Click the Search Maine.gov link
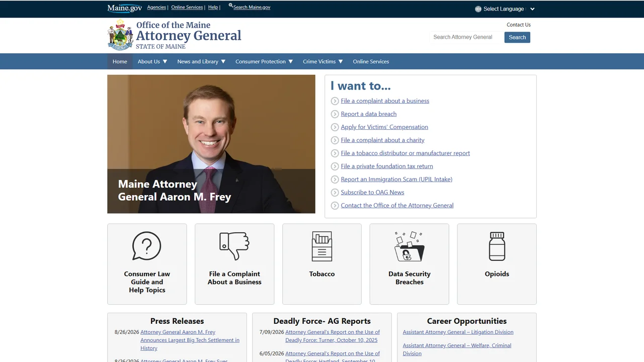644x362 pixels. point(252,7)
